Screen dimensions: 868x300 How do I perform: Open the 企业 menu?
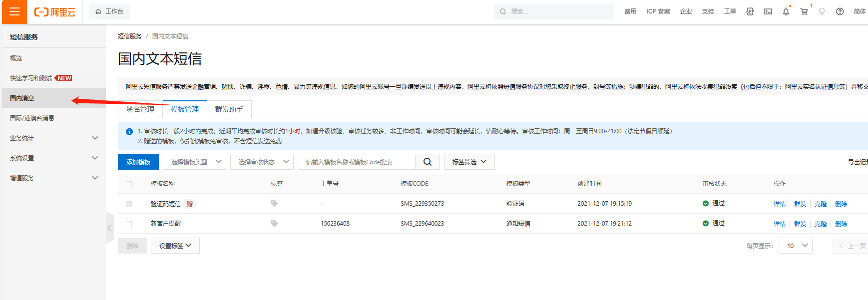(686, 11)
